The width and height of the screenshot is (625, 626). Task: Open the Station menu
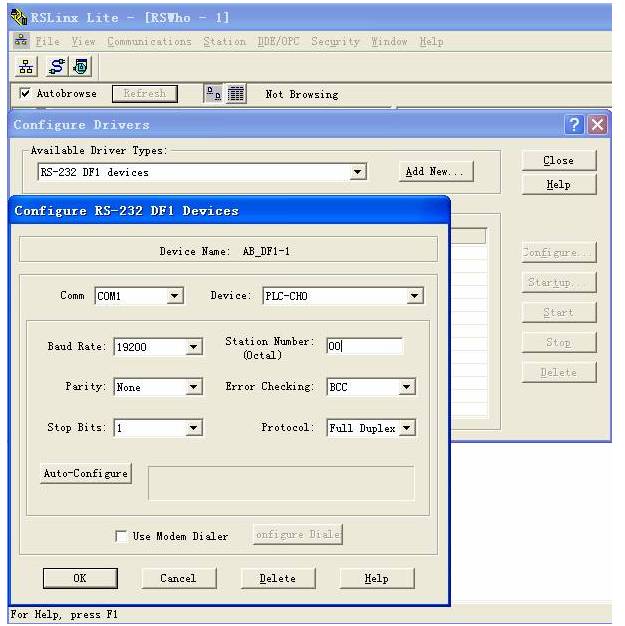click(x=224, y=41)
